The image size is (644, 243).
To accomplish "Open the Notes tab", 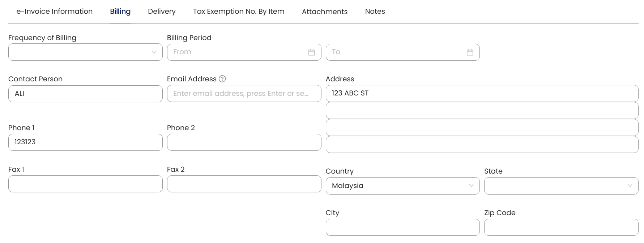I will (375, 12).
